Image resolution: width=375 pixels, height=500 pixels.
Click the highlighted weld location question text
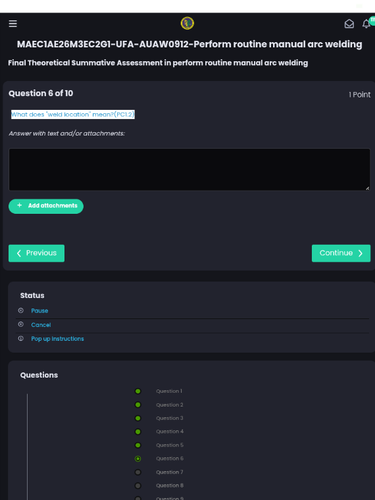click(x=73, y=114)
